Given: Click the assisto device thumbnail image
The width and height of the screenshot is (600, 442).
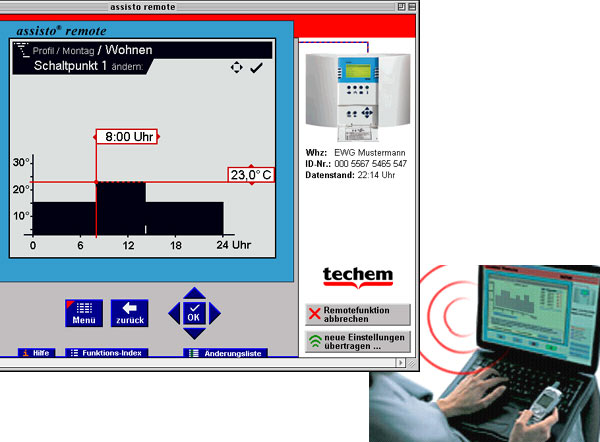Looking at the screenshot, I should [x=358, y=97].
